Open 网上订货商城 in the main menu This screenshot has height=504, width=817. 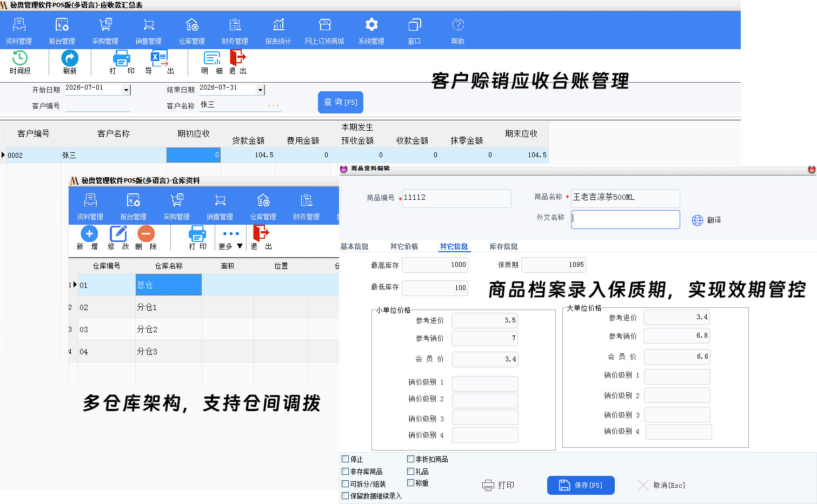click(x=324, y=31)
